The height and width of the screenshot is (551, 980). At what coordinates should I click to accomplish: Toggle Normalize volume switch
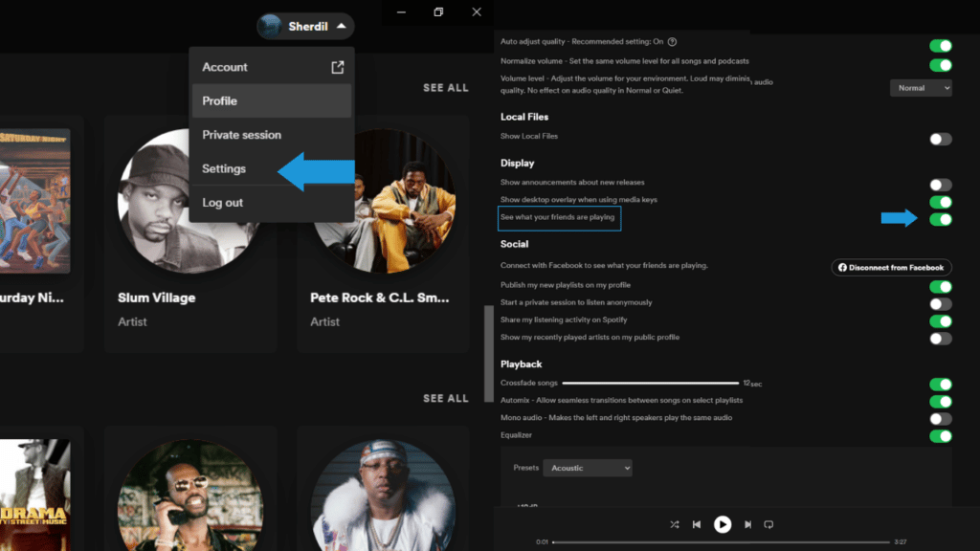click(x=941, y=65)
